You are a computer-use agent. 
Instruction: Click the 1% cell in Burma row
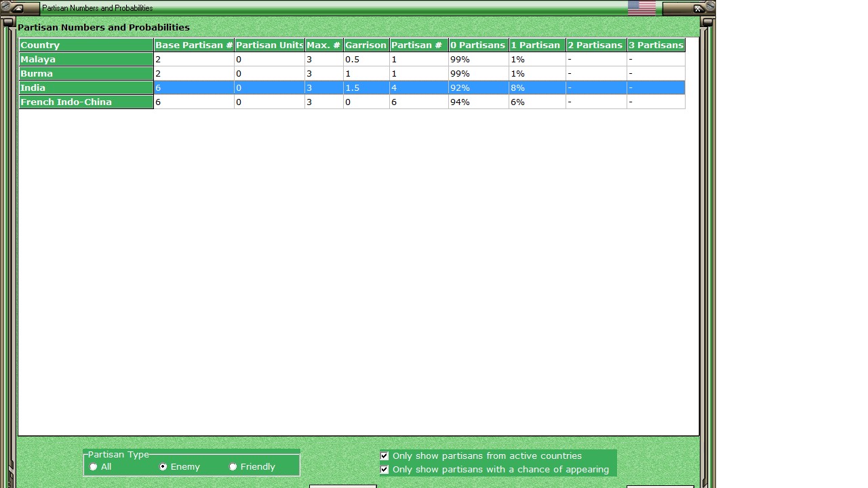pos(537,73)
